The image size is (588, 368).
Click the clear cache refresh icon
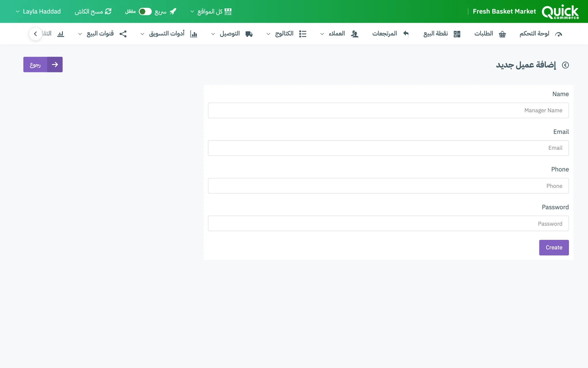(x=108, y=11)
